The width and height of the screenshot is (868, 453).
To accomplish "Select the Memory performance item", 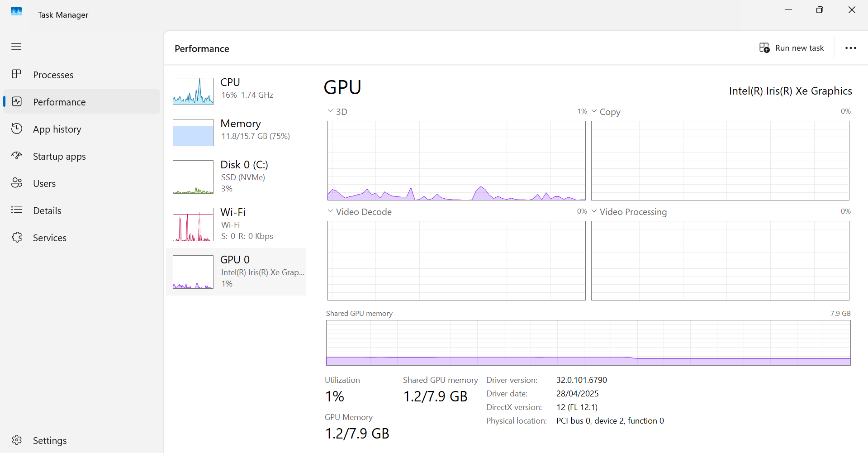I will [x=241, y=129].
